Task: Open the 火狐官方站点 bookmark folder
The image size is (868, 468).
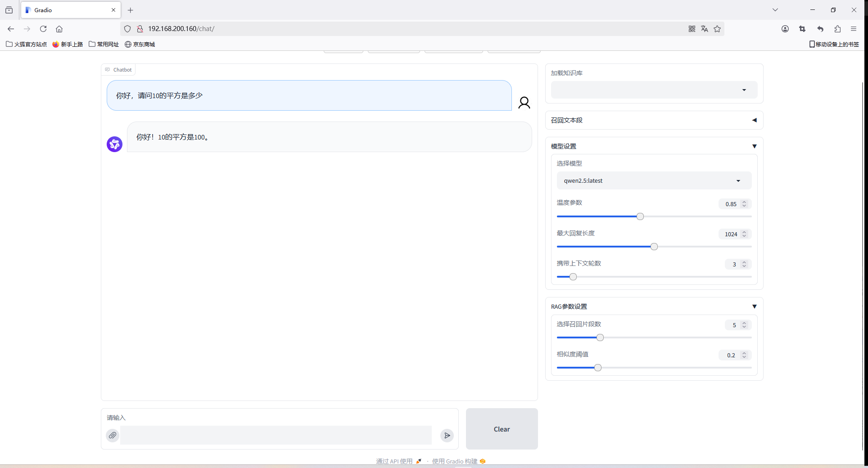Action: [x=26, y=44]
